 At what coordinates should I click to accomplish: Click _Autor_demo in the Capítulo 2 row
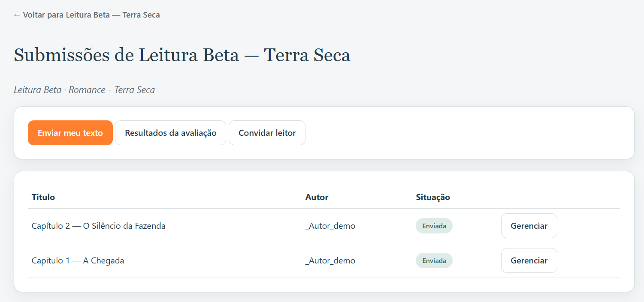[330, 226]
